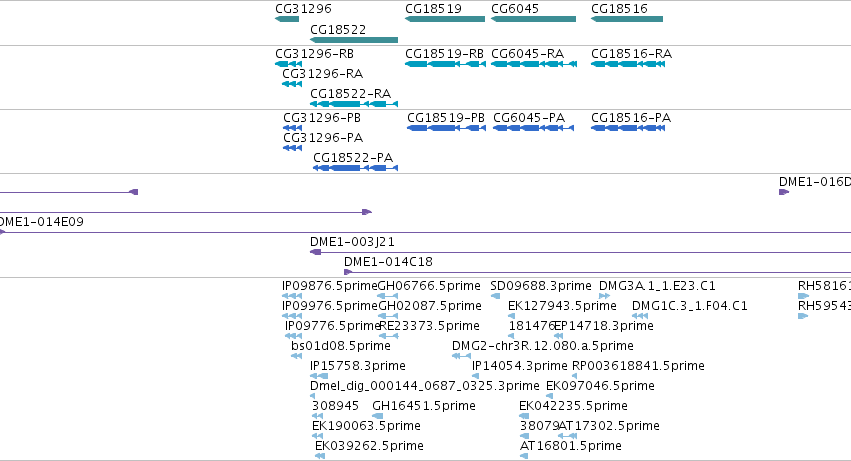Click transcript label CG18522-RA
The height and width of the screenshot is (461, 851).
pos(351,94)
